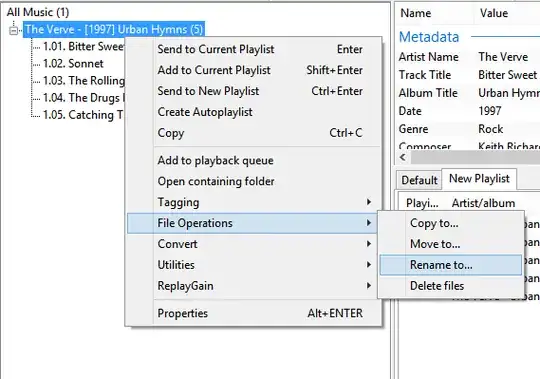Click the Track Title field label
The image size is (540, 379).
425,75
